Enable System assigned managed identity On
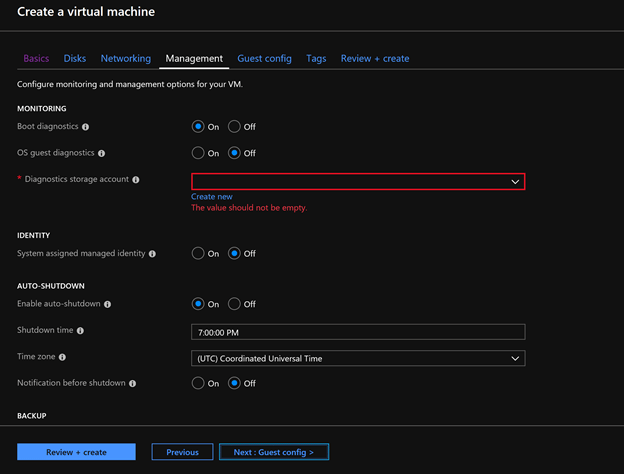The width and height of the screenshot is (624, 474). (x=198, y=254)
